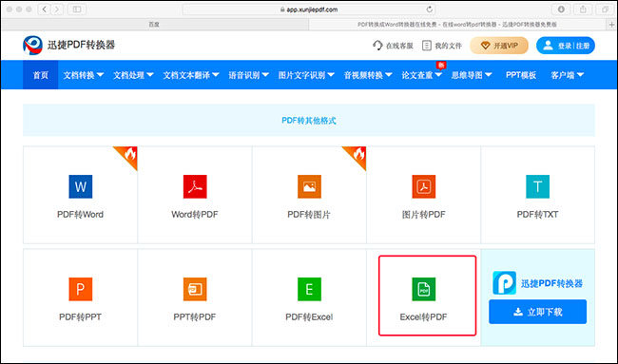
Task: Click the Safari share button
Action: pyautogui.click(x=583, y=10)
